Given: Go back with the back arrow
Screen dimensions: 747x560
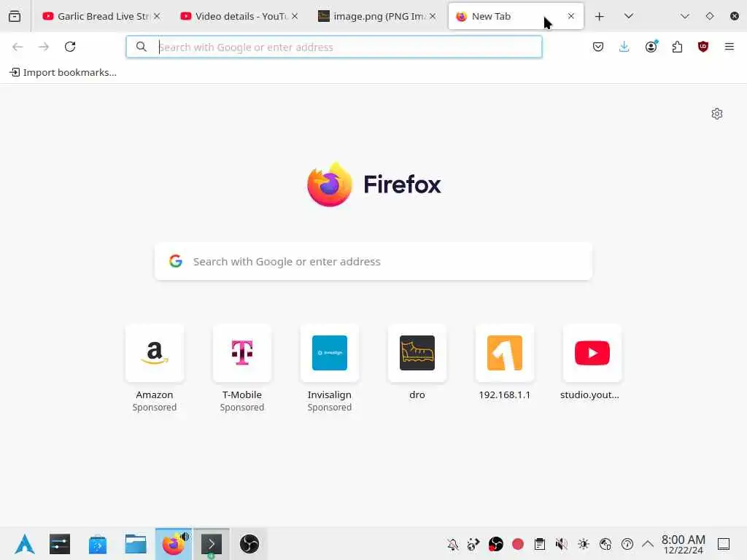Looking at the screenshot, I should point(18,47).
